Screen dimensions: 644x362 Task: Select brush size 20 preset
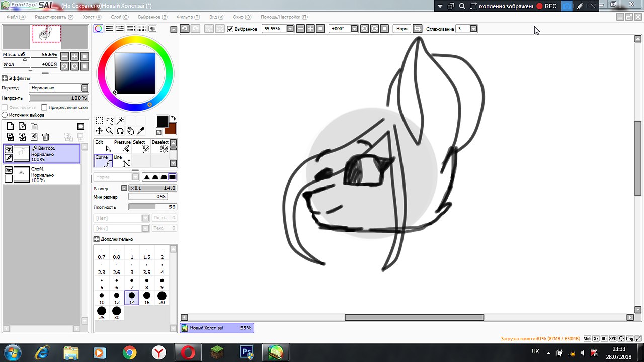coord(162,298)
